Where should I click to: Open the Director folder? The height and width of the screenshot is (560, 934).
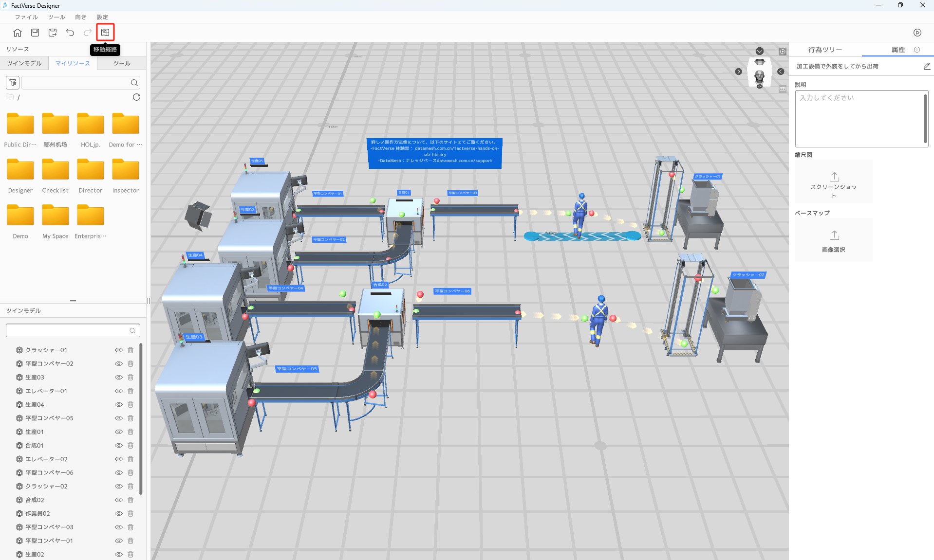coord(91,175)
